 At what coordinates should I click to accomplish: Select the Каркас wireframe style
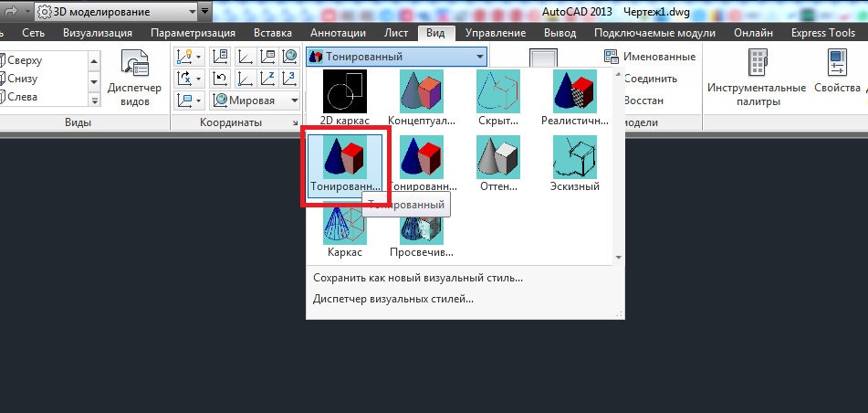coord(345,228)
